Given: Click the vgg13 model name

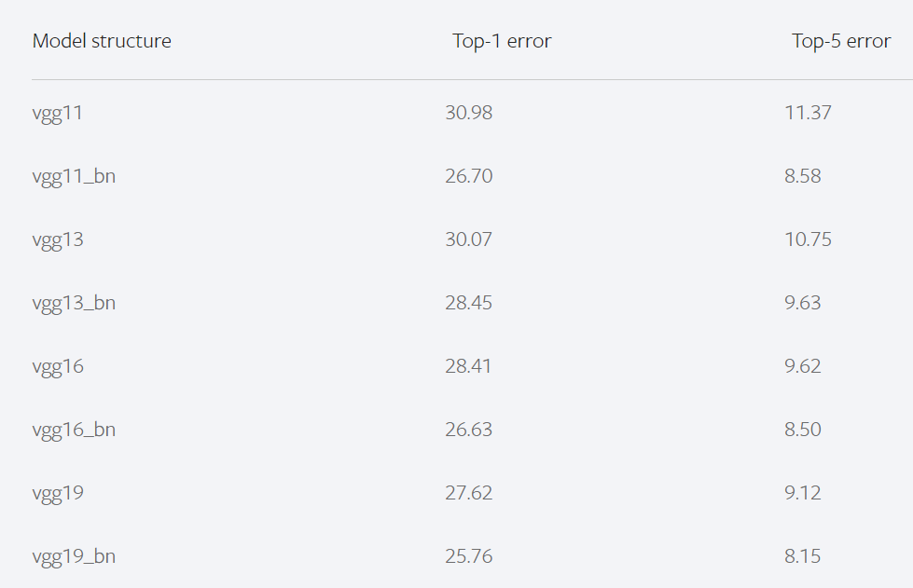Looking at the screenshot, I should click(58, 240).
